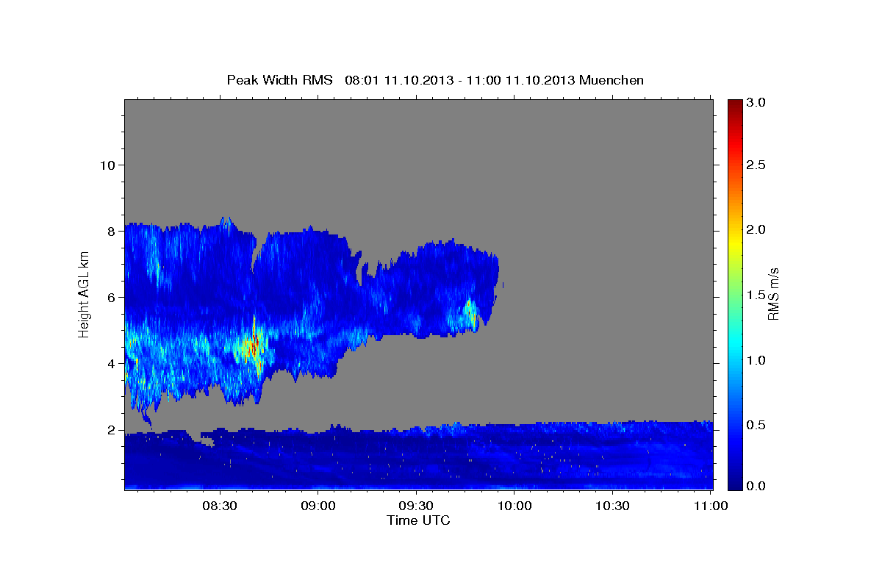This screenshot has height=588, width=882.
Task: Click the '09:30' time axis label
Action: tap(416, 506)
